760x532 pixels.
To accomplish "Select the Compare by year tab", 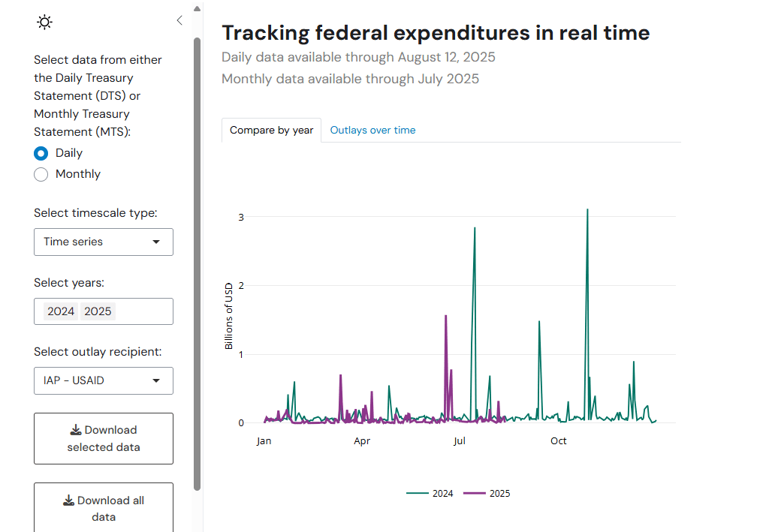I will click(x=271, y=130).
